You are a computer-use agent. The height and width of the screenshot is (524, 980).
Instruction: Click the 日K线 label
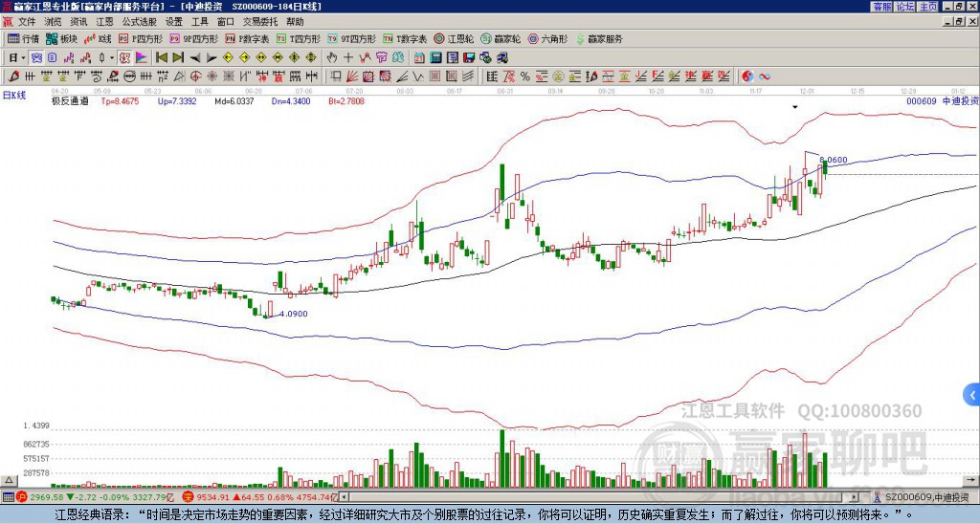pyautogui.click(x=14, y=95)
